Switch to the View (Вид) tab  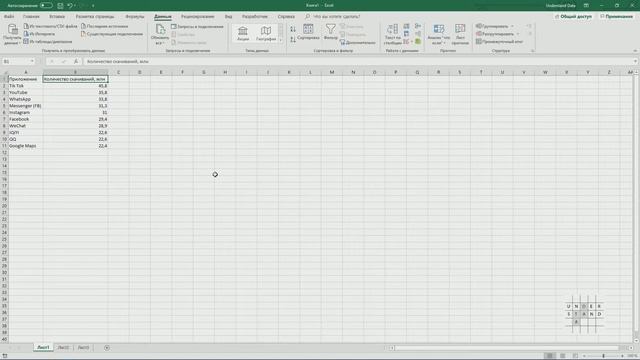click(x=229, y=17)
